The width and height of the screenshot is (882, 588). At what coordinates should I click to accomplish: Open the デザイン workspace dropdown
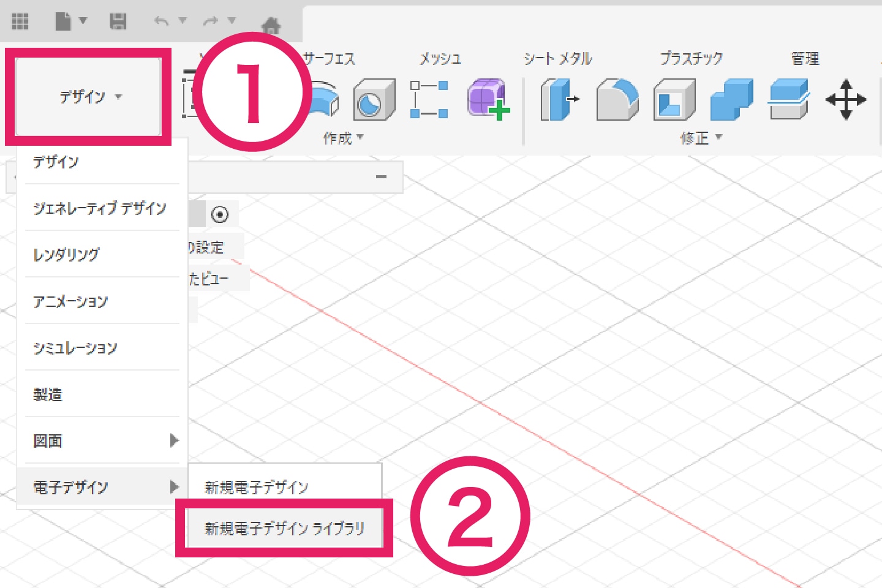[x=89, y=97]
